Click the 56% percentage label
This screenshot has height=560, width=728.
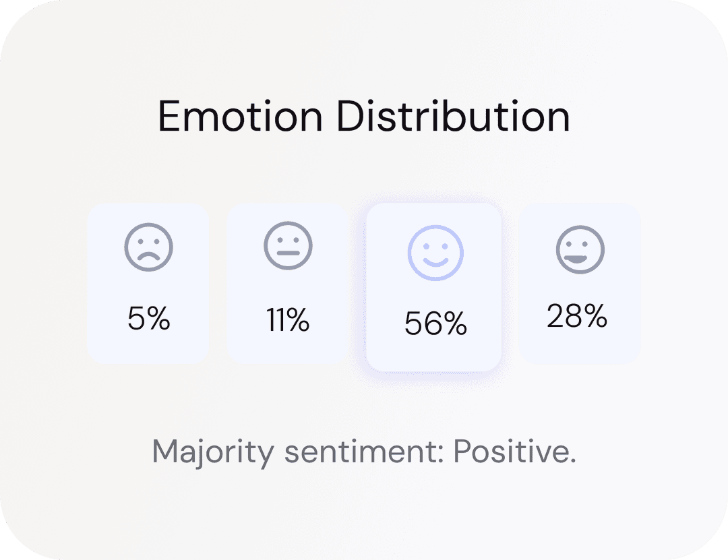coord(435,324)
